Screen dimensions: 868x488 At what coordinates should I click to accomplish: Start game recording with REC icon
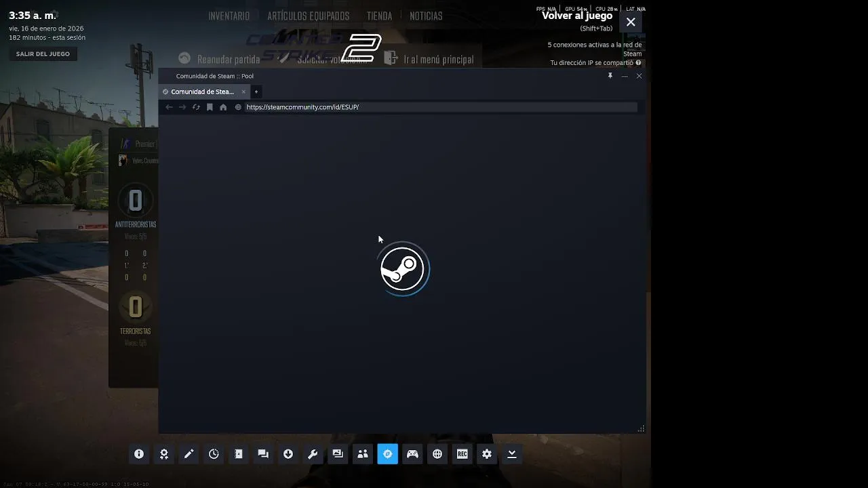point(462,454)
